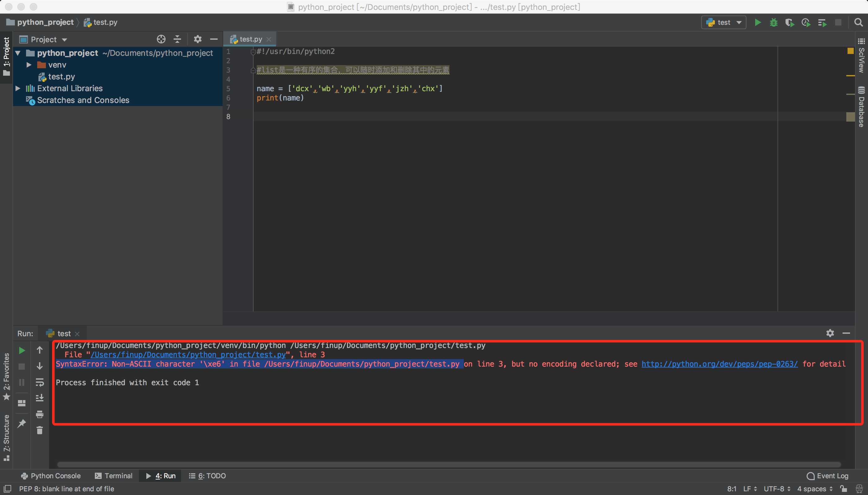Open the Z: Structure side tab
Screen dimensions: 868x495
(x=7, y=438)
